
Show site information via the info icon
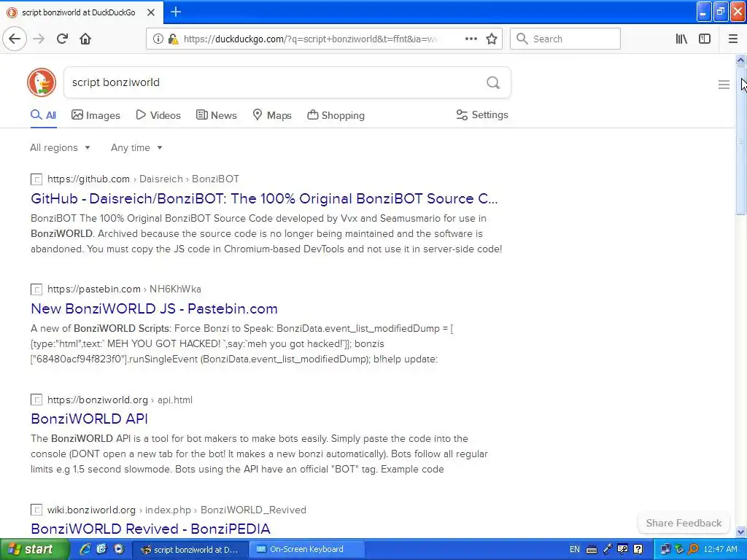158,39
